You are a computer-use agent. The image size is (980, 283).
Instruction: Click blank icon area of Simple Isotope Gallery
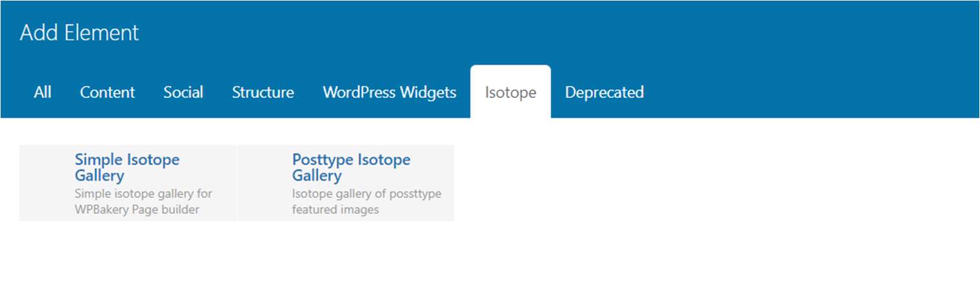[x=46, y=183]
